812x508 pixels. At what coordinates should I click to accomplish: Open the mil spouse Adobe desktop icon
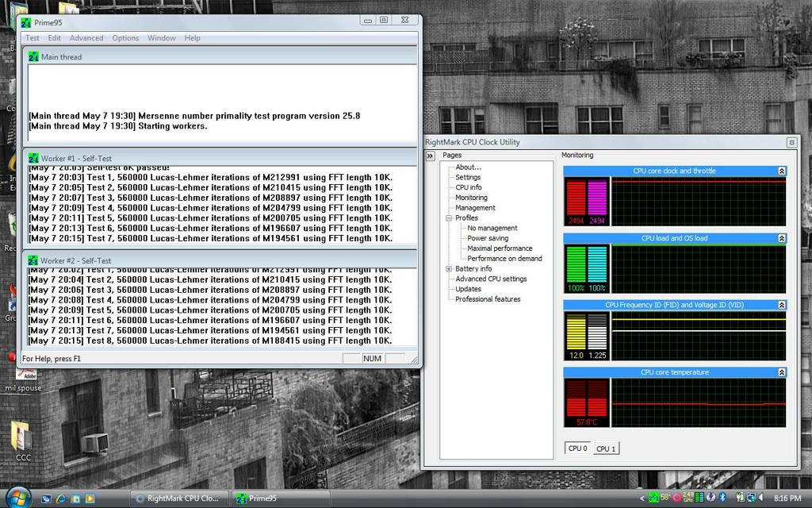(23, 379)
